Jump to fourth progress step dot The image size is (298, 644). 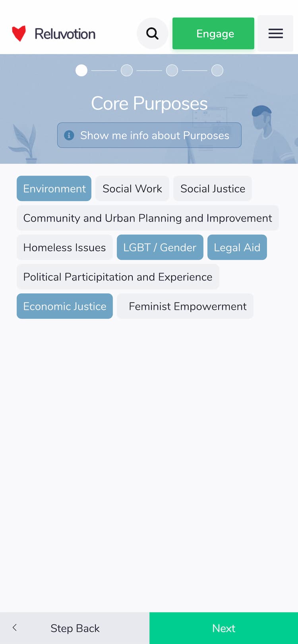tap(217, 70)
